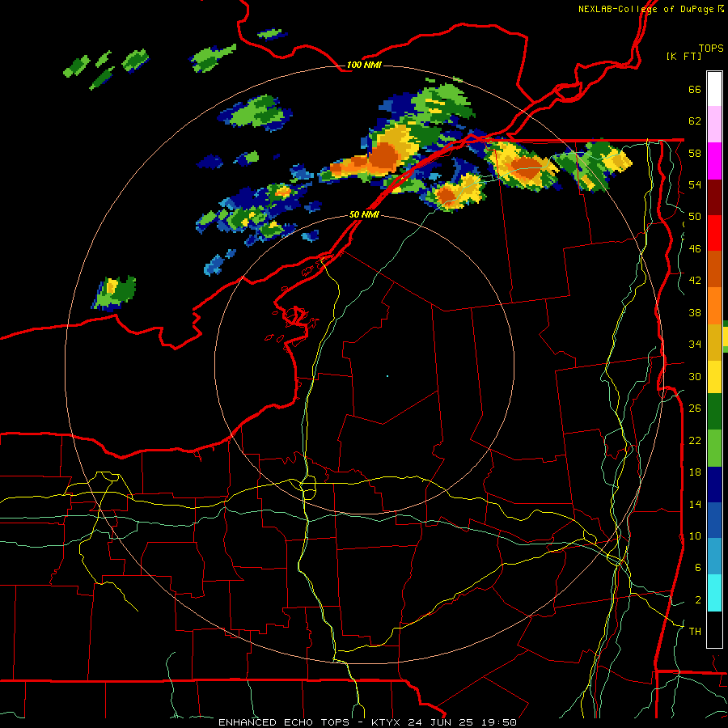This screenshot has width=728, height=728.
Task: Click the legend value '58'
Action: tap(695, 153)
